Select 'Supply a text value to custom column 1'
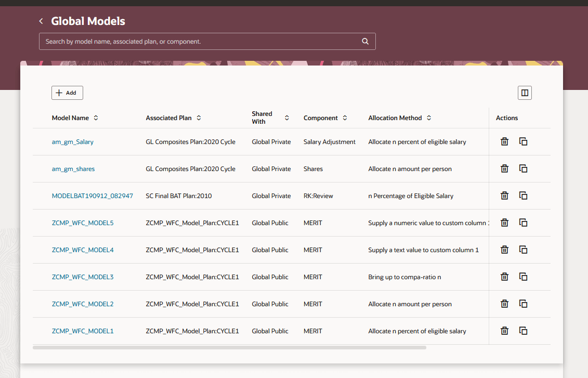This screenshot has height=378, width=588. click(x=423, y=250)
